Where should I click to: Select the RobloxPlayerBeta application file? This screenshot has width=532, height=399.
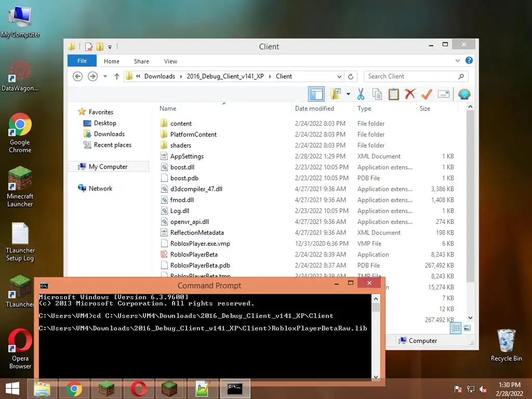194,255
